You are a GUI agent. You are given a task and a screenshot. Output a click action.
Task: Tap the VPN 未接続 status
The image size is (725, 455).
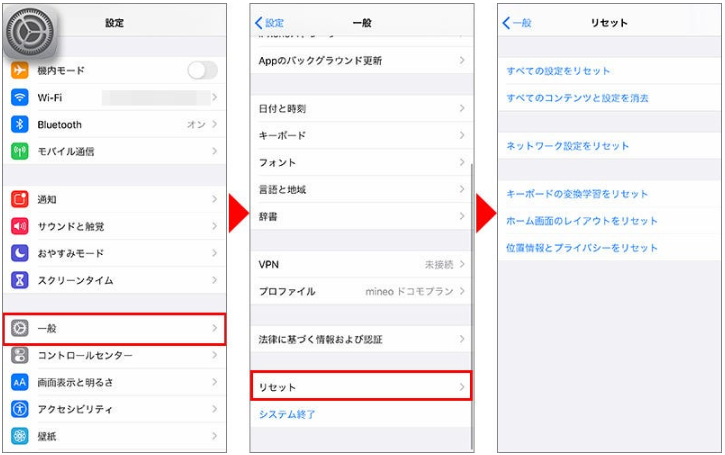[x=439, y=264]
